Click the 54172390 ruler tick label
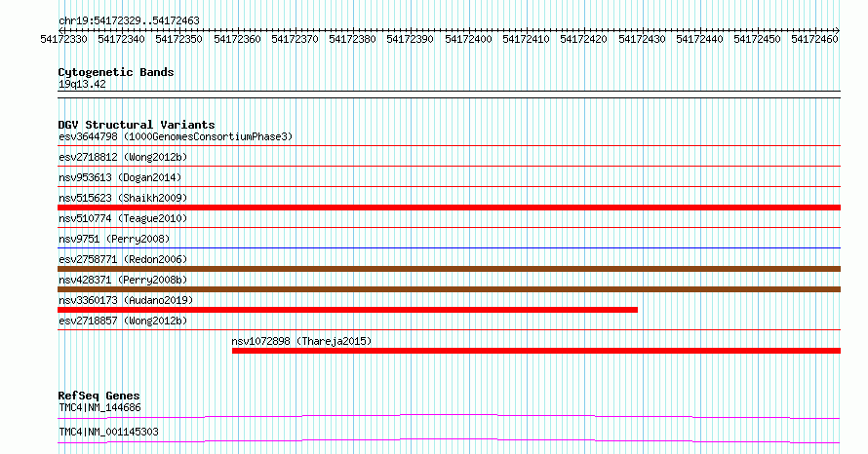The height and width of the screenshot is (454, 868). click(410, 39)
